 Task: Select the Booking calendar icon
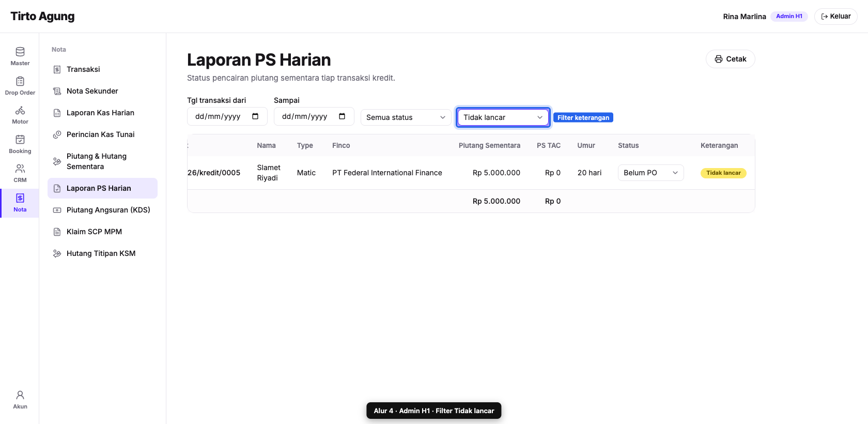pyautogui.click(x=20, y=140)
